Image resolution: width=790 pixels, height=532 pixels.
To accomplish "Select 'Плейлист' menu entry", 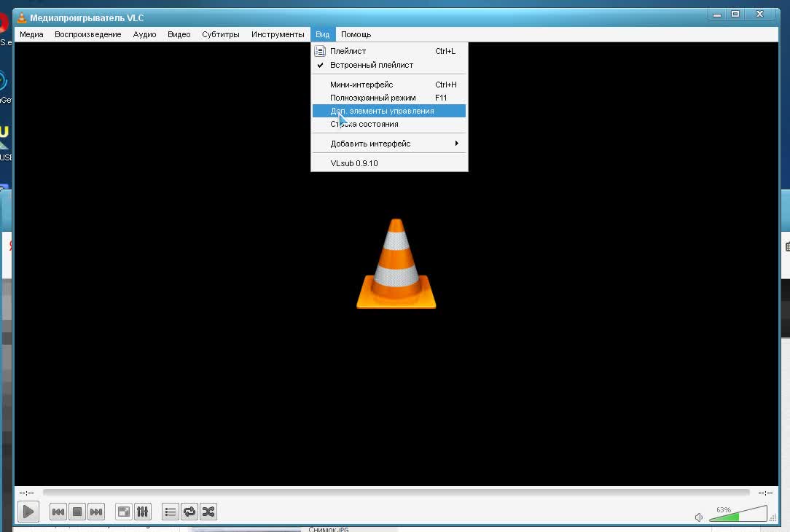I will (348, 51).
